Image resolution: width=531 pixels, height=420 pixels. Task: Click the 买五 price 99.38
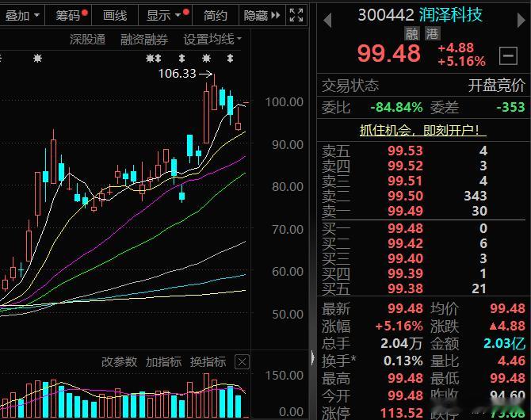pyautogui.click(x=405, y=288)
